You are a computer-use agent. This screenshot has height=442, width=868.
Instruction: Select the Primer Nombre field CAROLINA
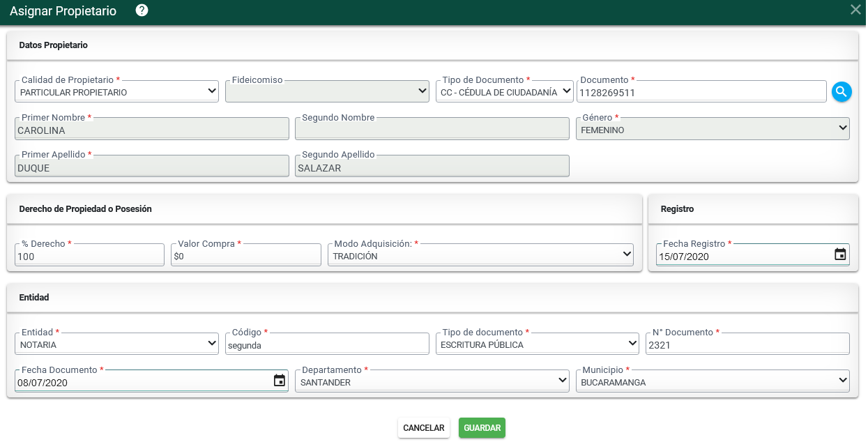[x=152, y=129]
